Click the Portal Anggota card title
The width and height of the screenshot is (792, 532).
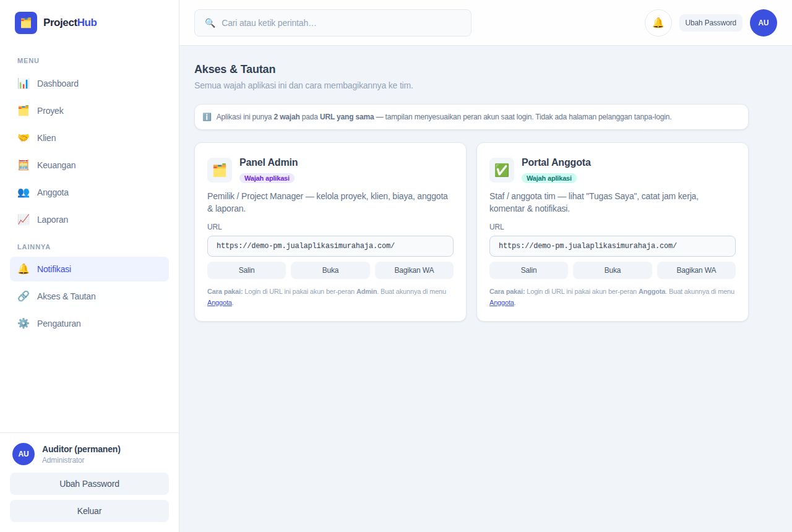[x=556, y=163]
